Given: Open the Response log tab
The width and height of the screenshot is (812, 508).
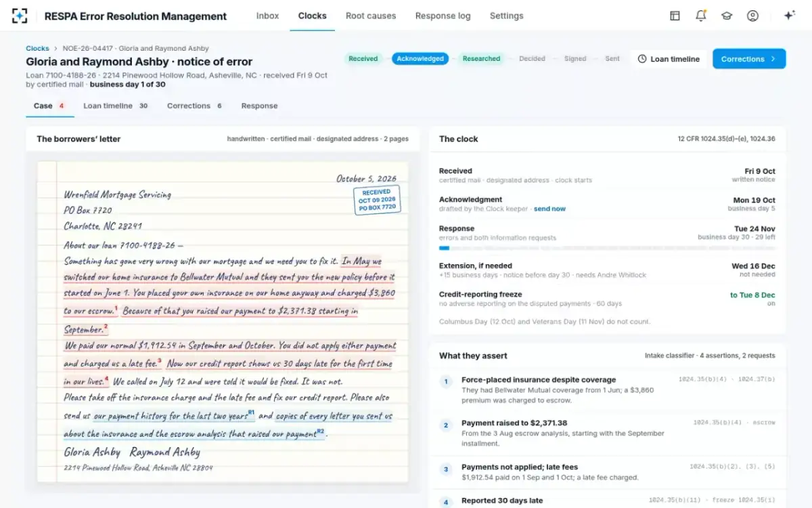Looking at the screenshot, I should (443, 16).
